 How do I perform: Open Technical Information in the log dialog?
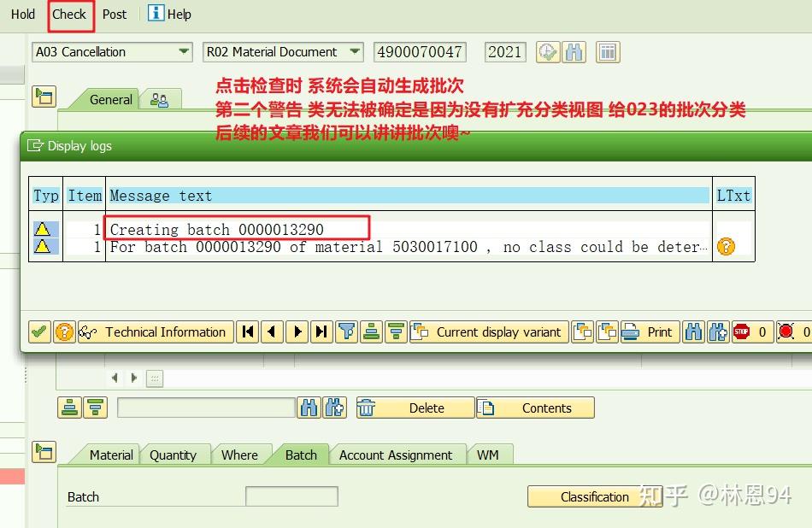click(154, 331)
